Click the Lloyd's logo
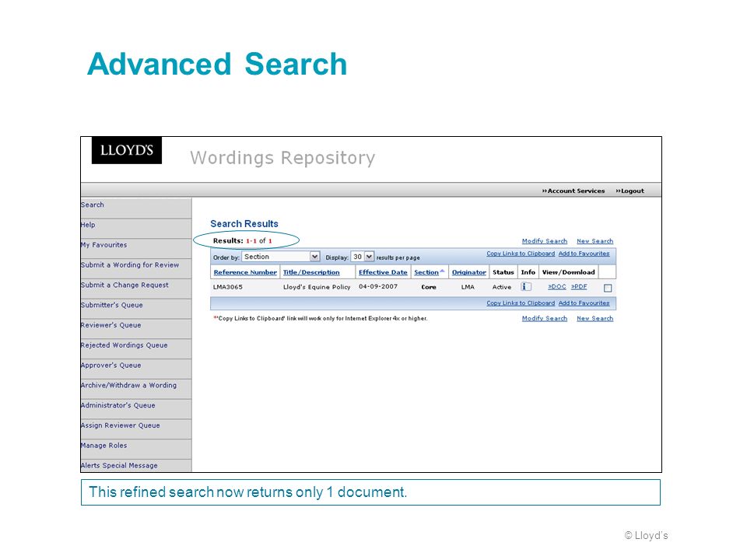This screenshot has height=560, width=747. coord(127,150)
